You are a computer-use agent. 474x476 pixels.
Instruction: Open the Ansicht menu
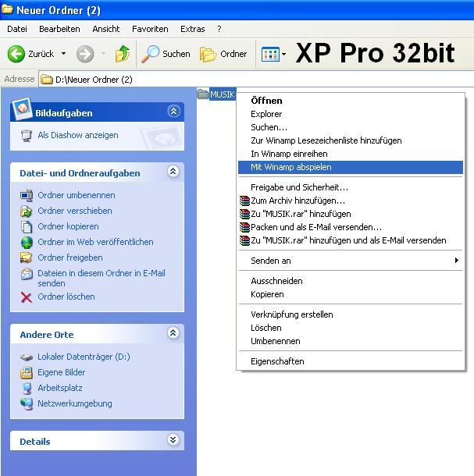pos(106,29)
